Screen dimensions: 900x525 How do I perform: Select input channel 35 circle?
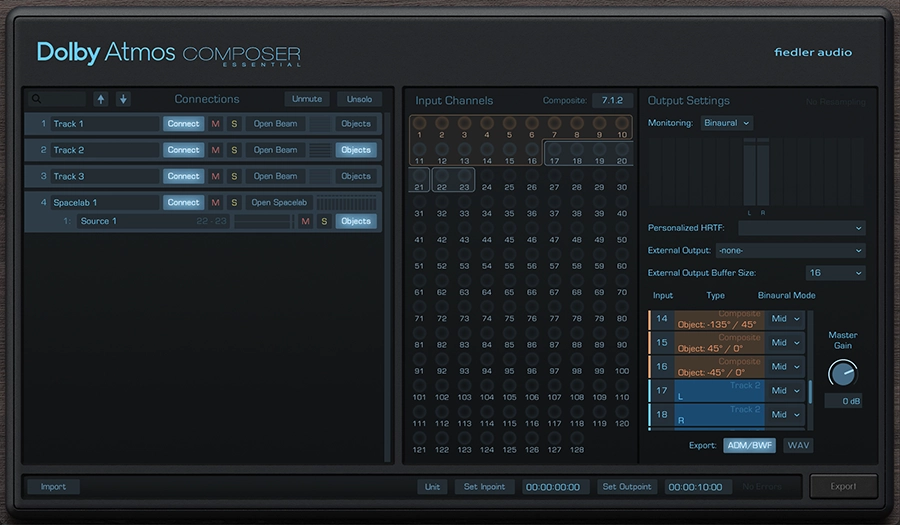click(509, 202)
